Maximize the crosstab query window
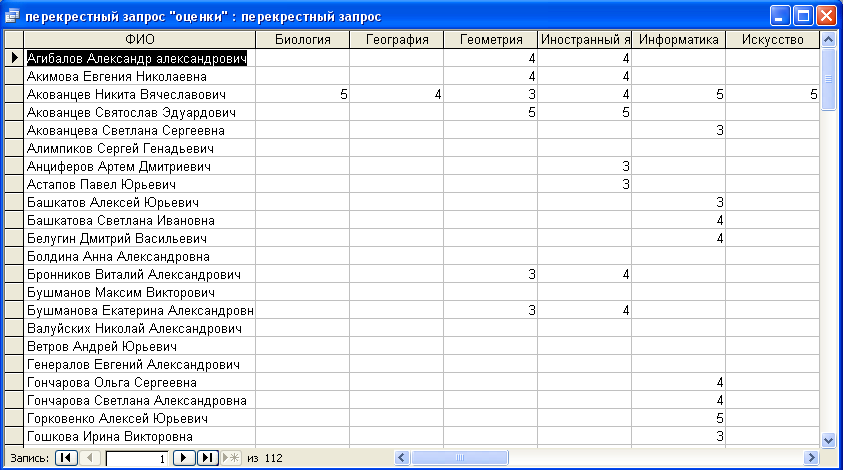 803,16
